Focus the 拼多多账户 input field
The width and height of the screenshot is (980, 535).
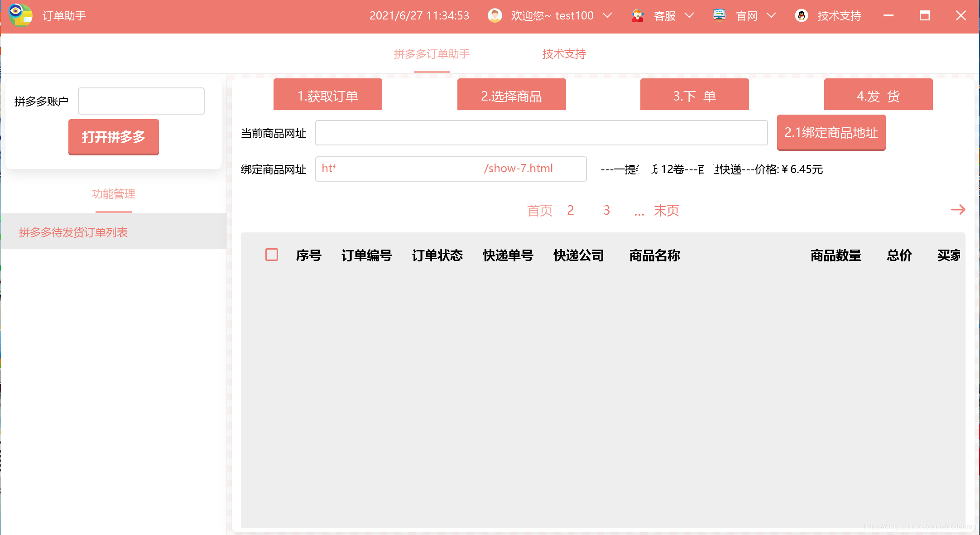click(x=141, y=101)
